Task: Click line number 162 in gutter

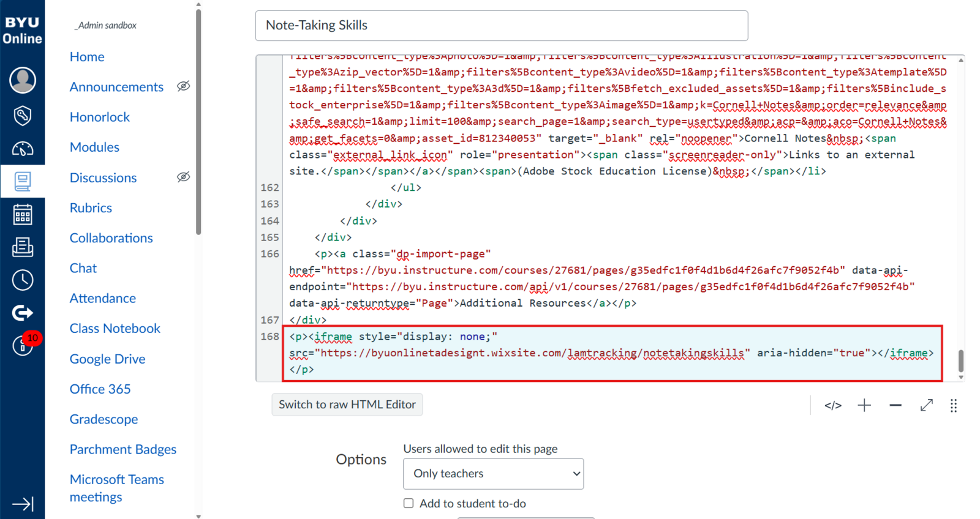Action: 269,188
